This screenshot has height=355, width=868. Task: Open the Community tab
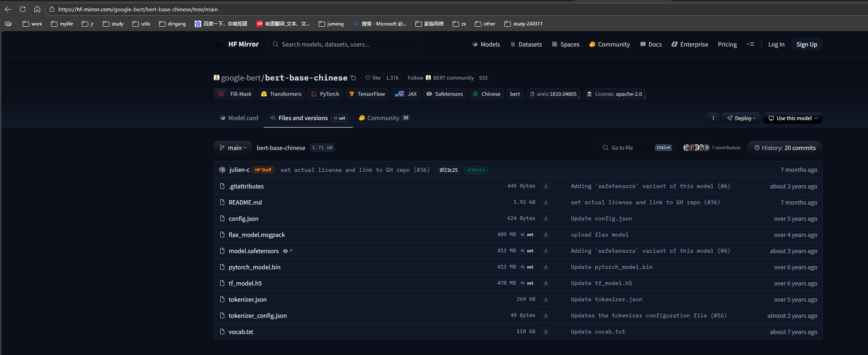[x=383, y=118]
